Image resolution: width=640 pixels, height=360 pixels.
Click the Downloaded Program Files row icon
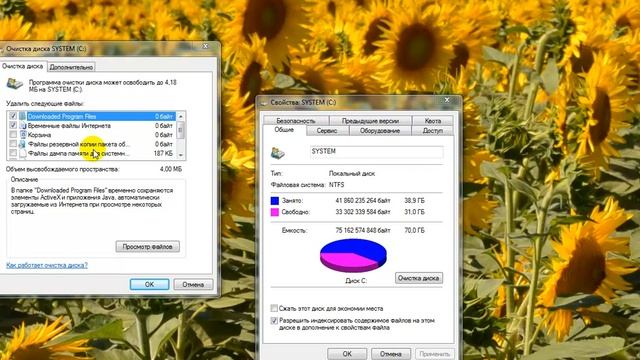point(22,116)
